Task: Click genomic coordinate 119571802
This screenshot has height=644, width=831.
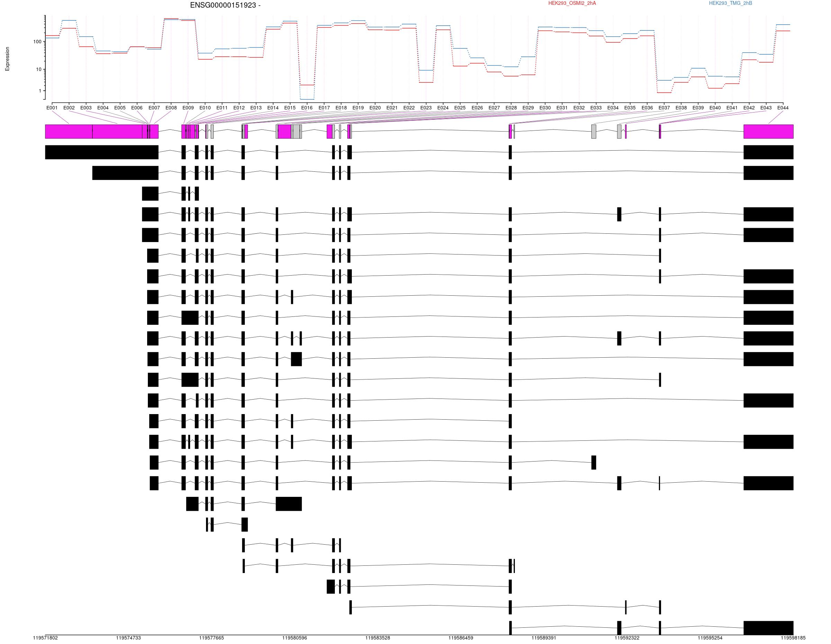Action: 45,638
